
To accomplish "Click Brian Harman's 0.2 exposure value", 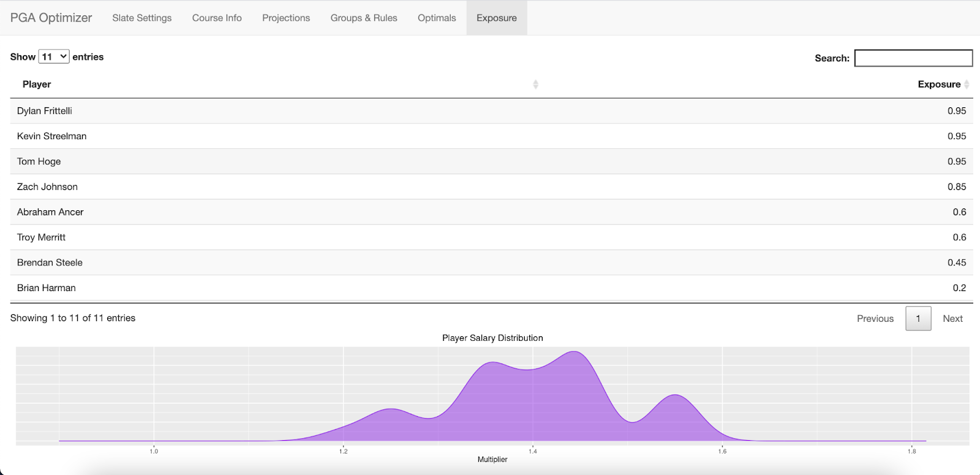I will click(x=959, y=287).
